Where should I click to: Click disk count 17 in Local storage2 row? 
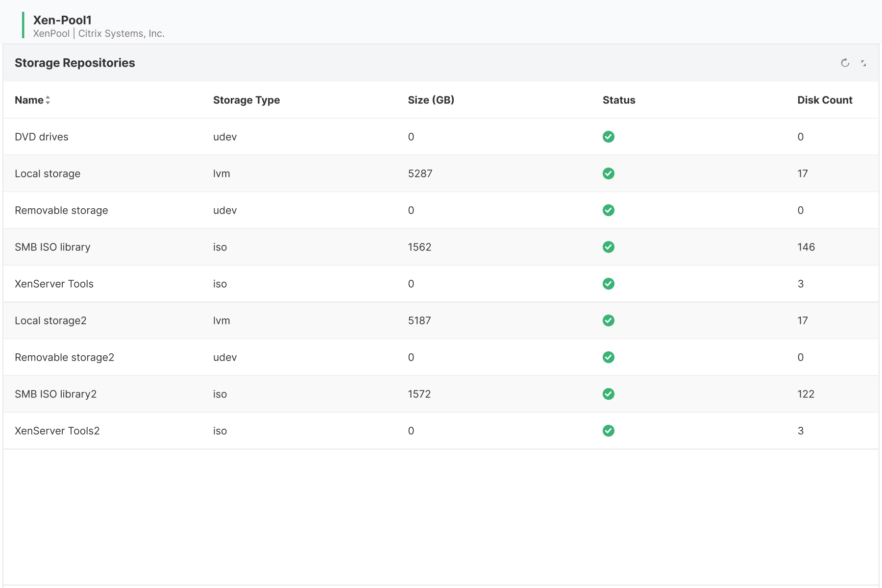pos(803,320)
